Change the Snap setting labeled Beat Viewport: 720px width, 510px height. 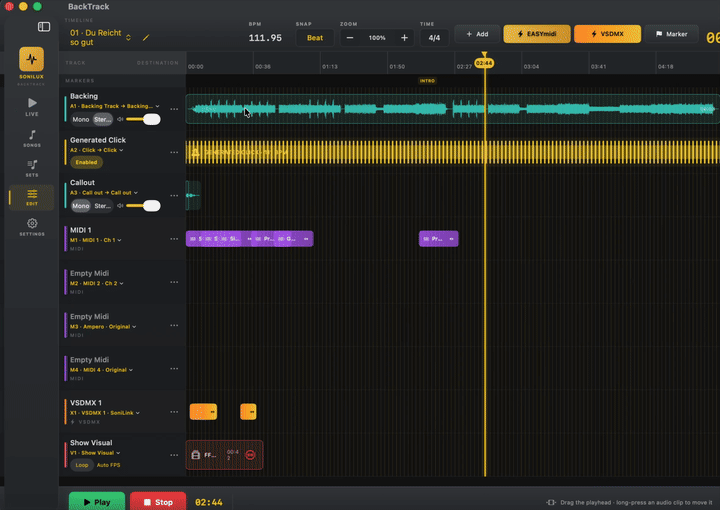pos(315,38)
